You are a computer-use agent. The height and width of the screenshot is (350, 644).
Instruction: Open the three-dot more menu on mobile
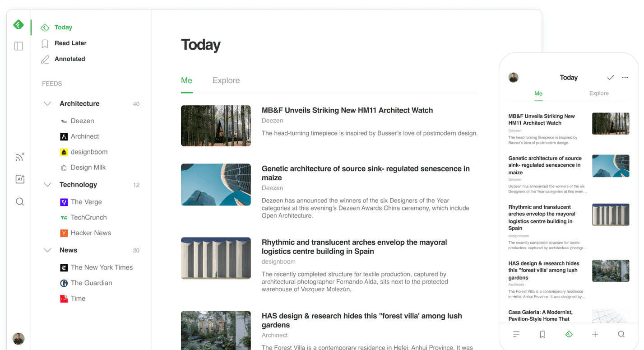point(625,78)
